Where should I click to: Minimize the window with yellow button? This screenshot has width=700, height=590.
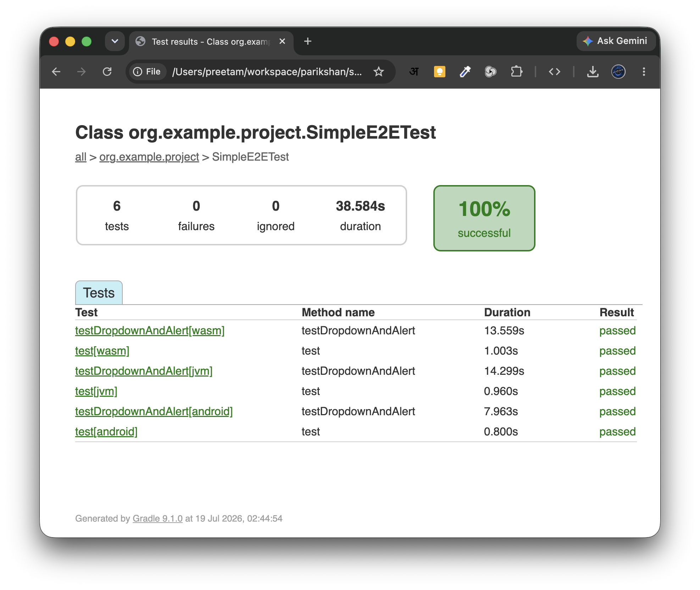click(x=70, y=41)
